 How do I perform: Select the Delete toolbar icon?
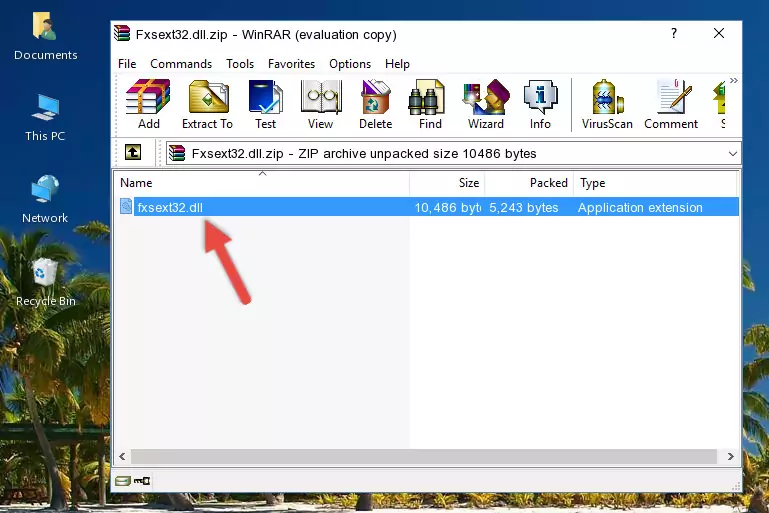tap(376, 104)
